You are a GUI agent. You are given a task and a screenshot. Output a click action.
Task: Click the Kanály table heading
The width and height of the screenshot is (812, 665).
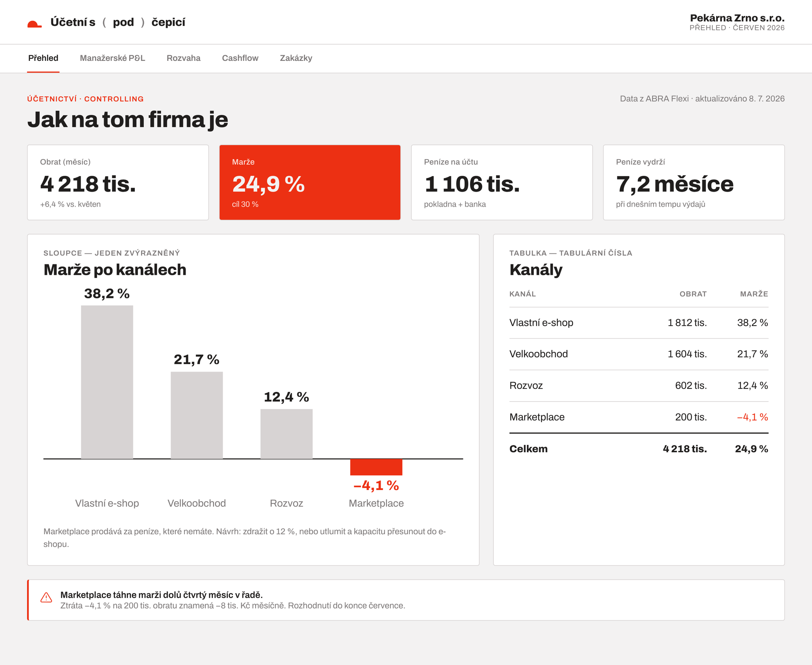point(536,270)
